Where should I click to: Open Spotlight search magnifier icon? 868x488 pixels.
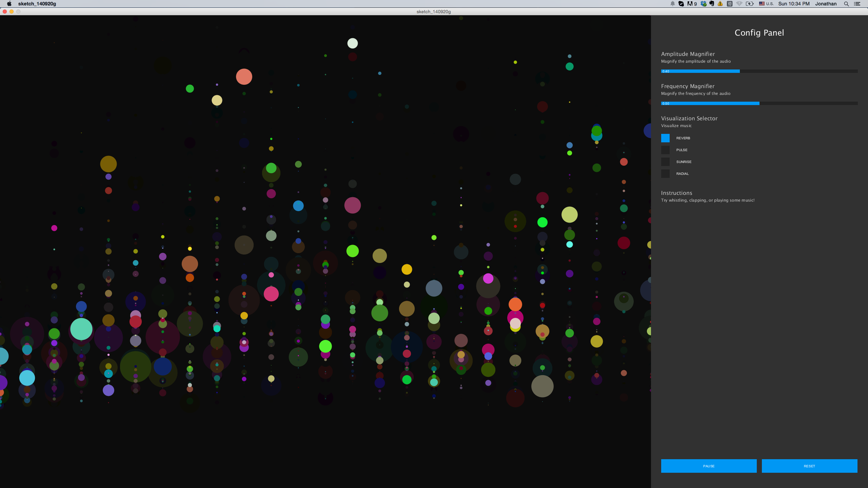(846, 4)
